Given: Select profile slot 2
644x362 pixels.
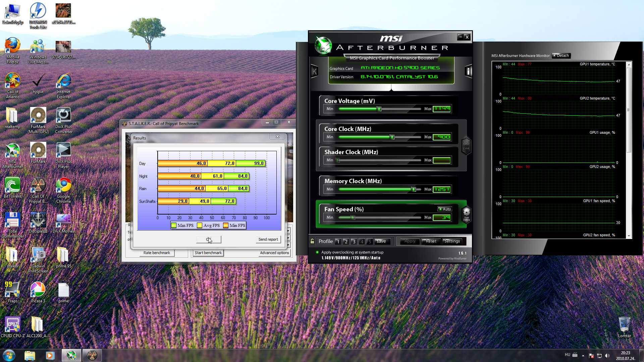Looking at the screenshot, I should click(346, 241).
